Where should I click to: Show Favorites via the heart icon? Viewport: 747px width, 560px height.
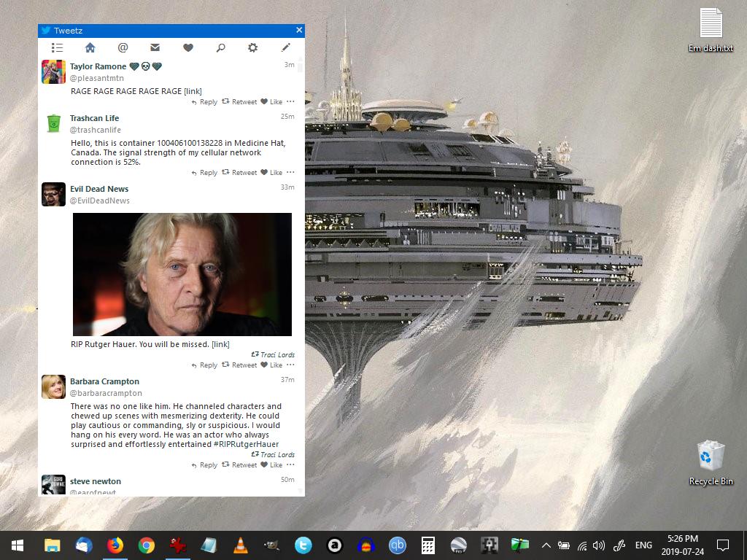pyautogui.click(x=188, y=47)
